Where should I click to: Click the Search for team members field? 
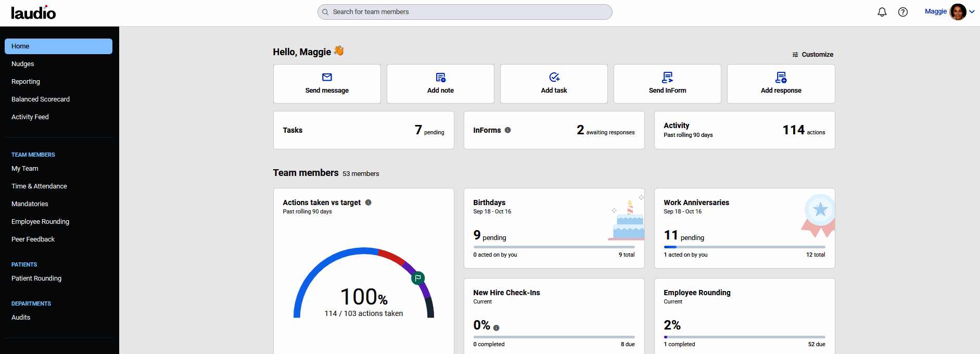(465, 12)
